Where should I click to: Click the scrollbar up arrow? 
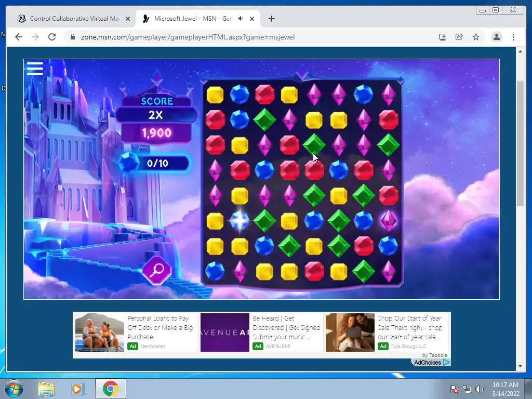click(520, 51)
